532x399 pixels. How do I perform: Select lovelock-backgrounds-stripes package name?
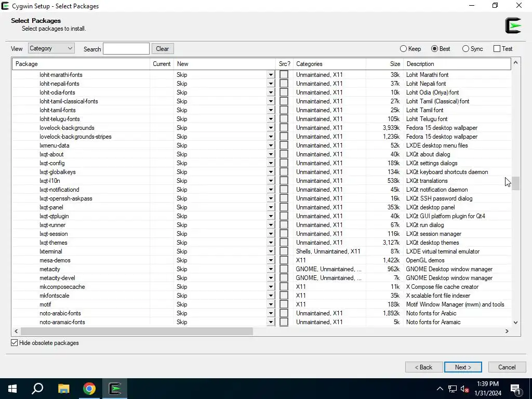coord(75,137)
